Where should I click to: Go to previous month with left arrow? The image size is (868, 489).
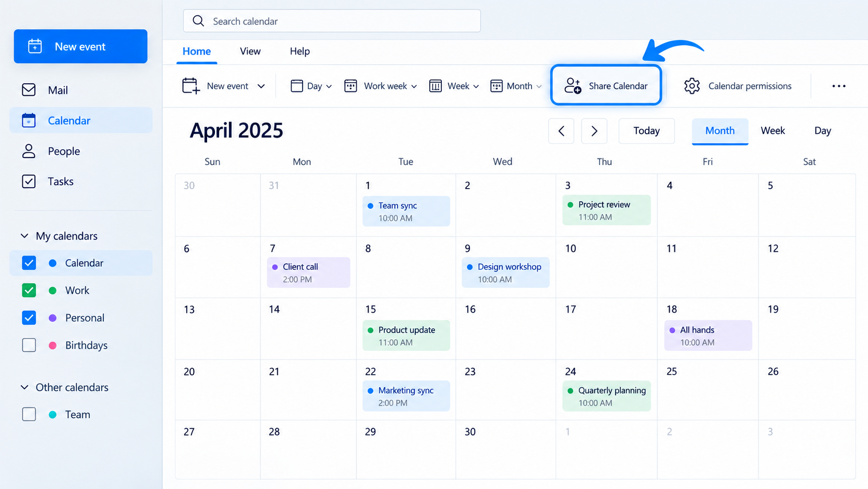pyautogui.click(x=561, y=131)
